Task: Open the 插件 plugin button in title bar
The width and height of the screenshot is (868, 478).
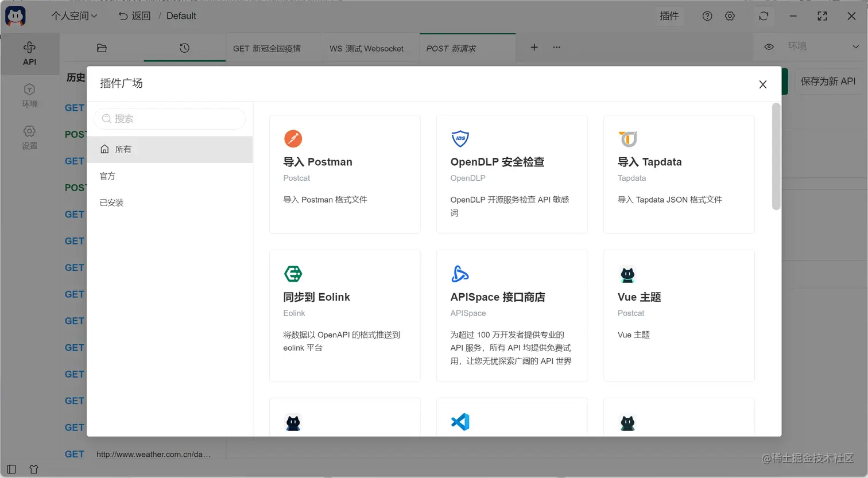Action: pos(669,16)
